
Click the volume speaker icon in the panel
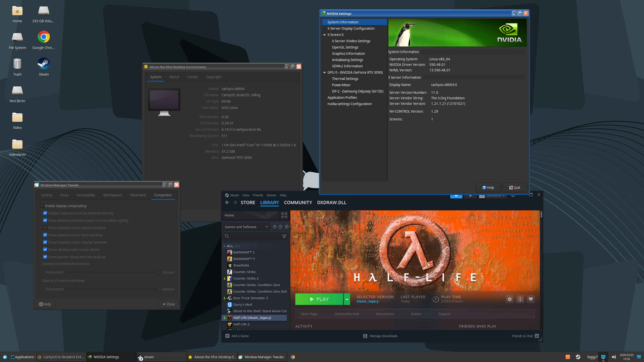(614, 357)
